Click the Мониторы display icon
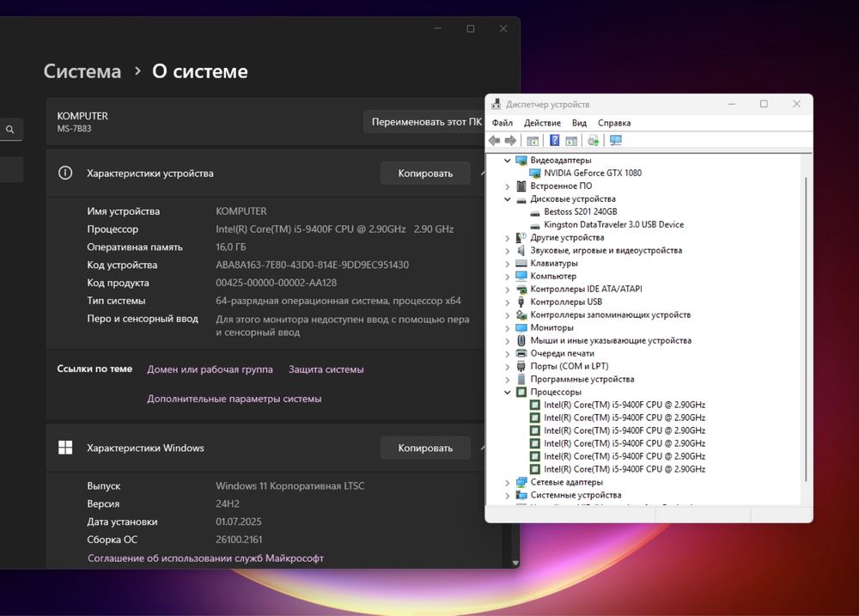This screenshot has height=616, width=859. point(521,327)
